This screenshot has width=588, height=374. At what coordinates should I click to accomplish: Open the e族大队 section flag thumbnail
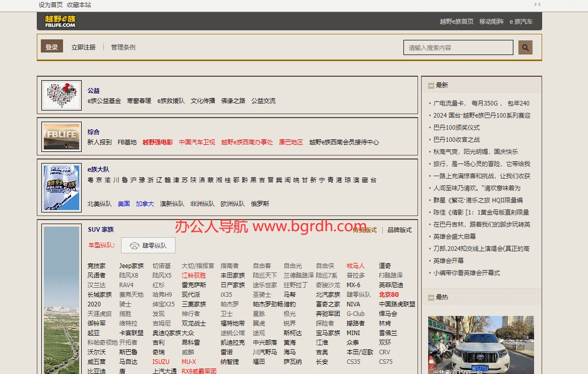[62, 188]
